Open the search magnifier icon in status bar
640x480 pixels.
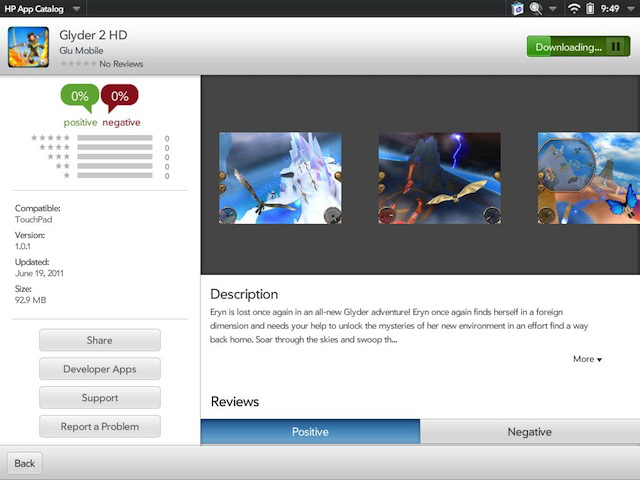[x=536, y=9]
